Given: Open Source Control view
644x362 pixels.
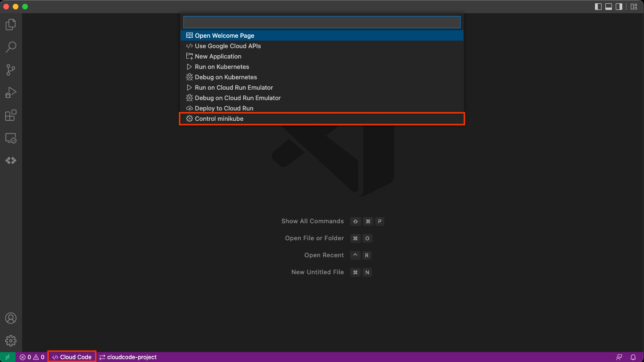Looking at the screenshot, I should (11, 69).
